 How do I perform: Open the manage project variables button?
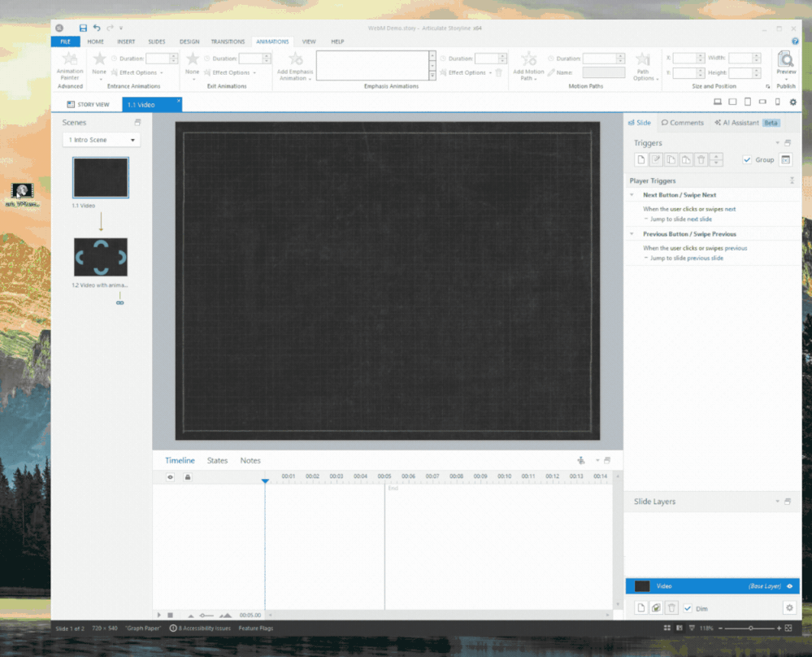pos(785,160)
